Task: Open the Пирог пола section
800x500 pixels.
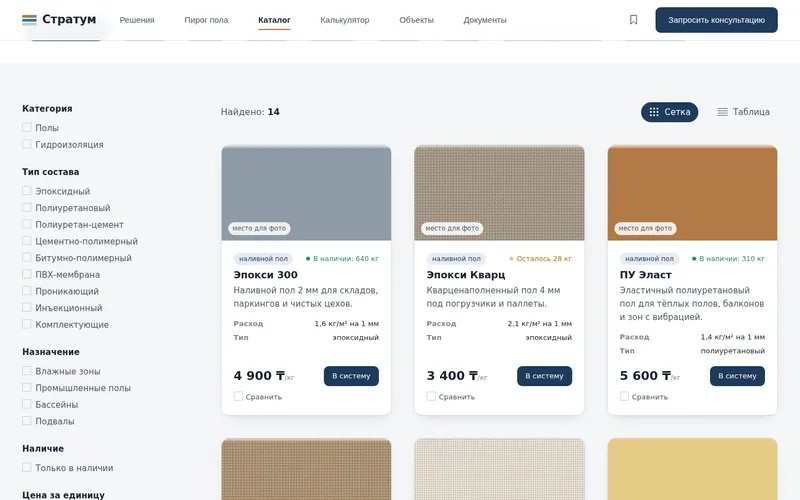Action: (206, 20)
